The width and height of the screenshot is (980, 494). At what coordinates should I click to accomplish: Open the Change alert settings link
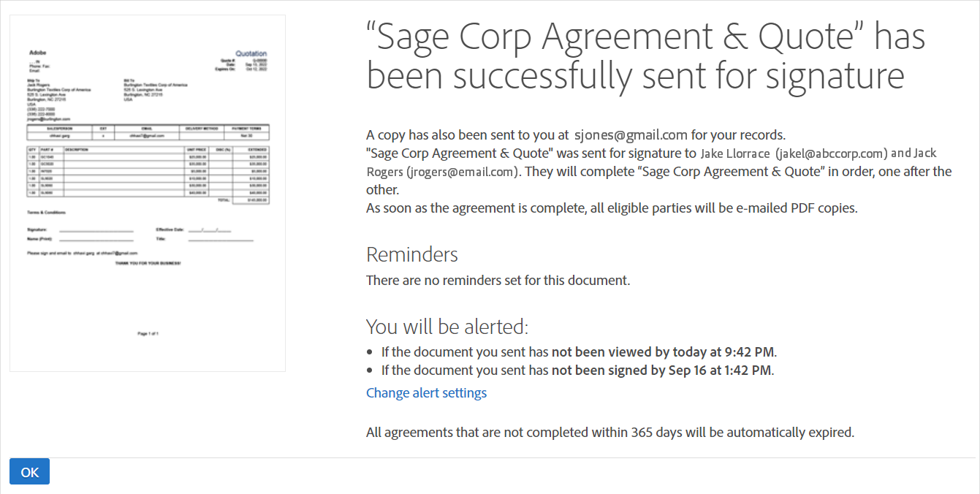click(x=426, y=393)
